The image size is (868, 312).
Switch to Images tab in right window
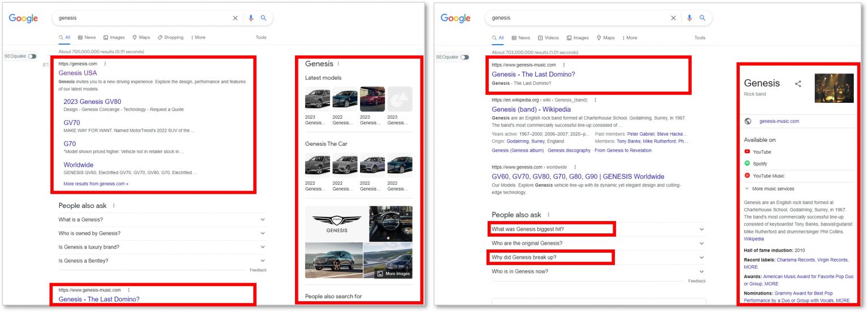click(x=578, y=38)
